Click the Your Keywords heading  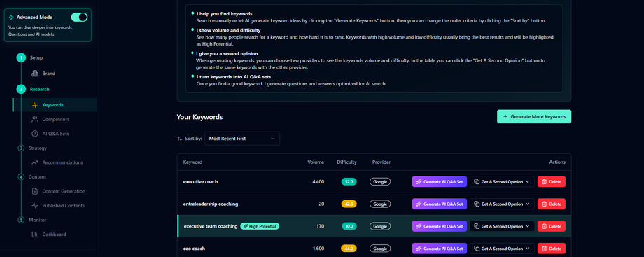point(199,117)
